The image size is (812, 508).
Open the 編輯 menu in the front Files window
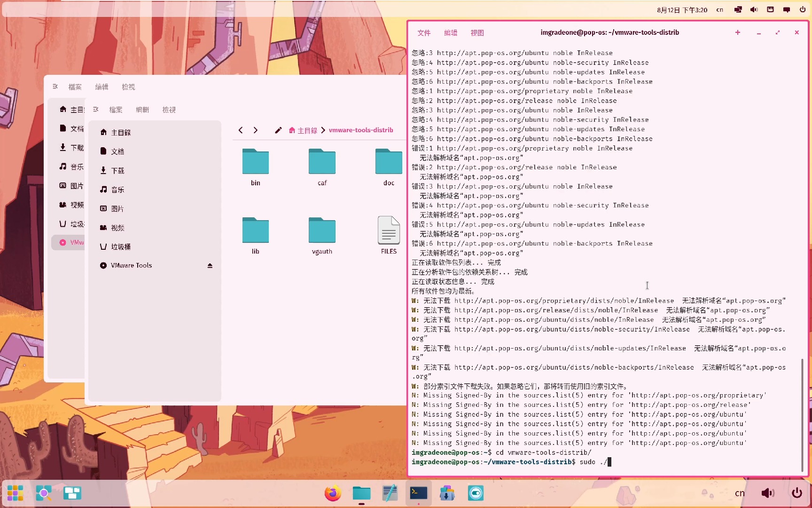point(142,110)
